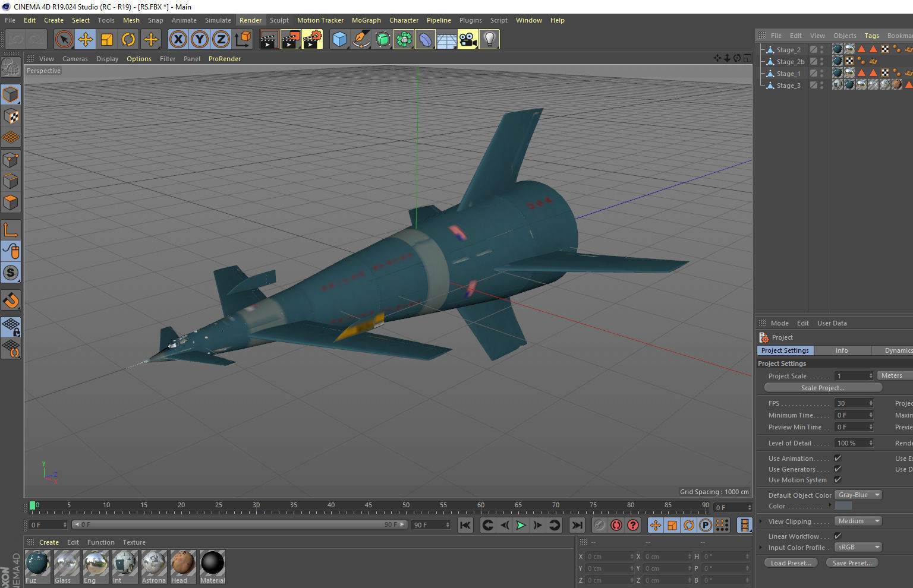Activate the Scale tool
The width and height of the screenshot is (913, 588).
point(107,40)
